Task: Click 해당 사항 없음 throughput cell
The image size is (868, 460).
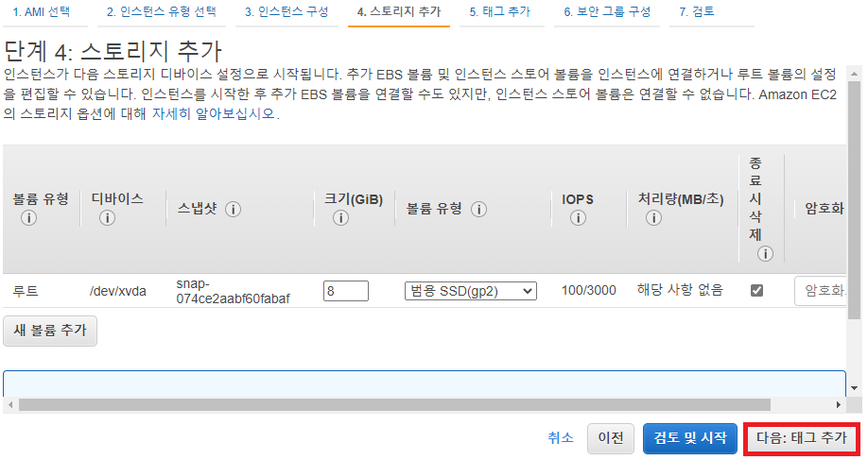Action: coord(680,290)
